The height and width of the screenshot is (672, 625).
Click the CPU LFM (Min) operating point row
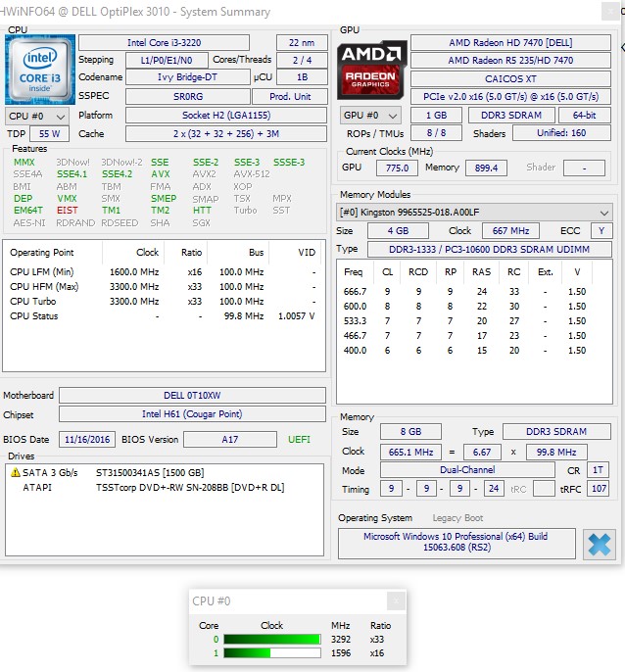[164, 271]
